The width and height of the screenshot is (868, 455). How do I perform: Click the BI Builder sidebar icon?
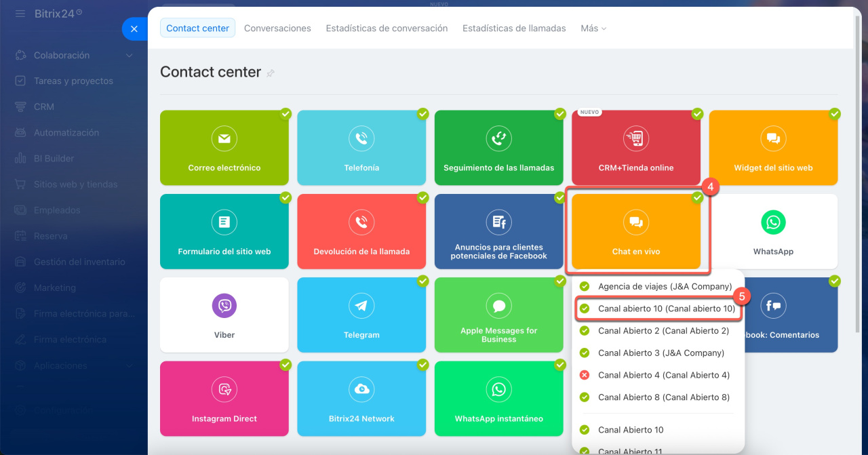click(x=20, y=158)
